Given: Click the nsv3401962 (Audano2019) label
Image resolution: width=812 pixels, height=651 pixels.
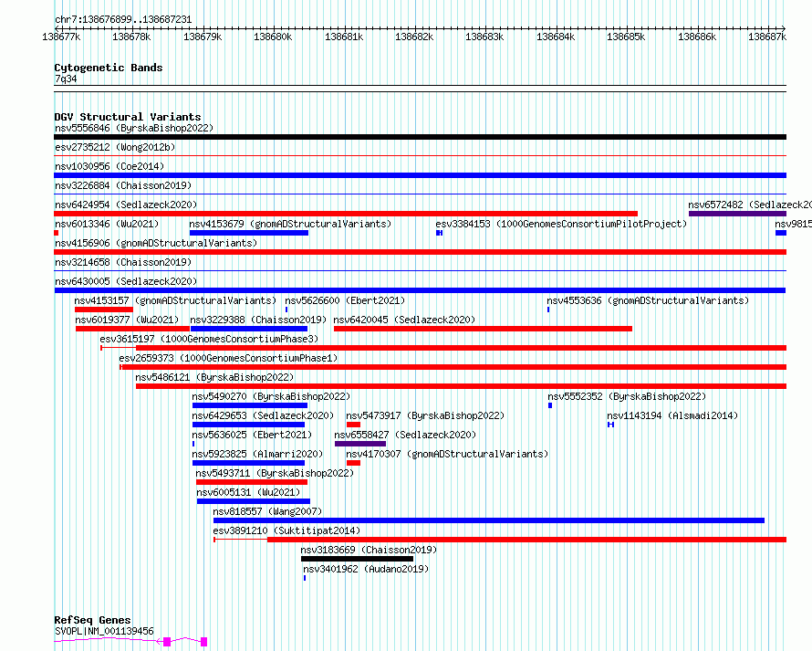Looking at the screenshot, I should (366, 569).
